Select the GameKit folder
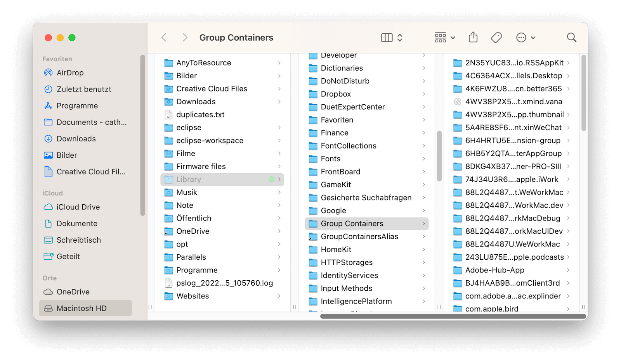 pyautogui.click(x=367, y=185)
